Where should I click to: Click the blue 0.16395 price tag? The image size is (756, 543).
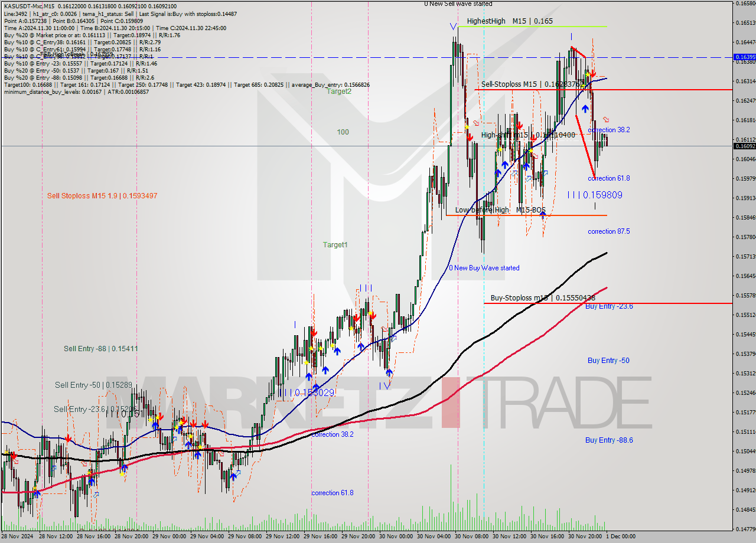(x=744, y=57)
